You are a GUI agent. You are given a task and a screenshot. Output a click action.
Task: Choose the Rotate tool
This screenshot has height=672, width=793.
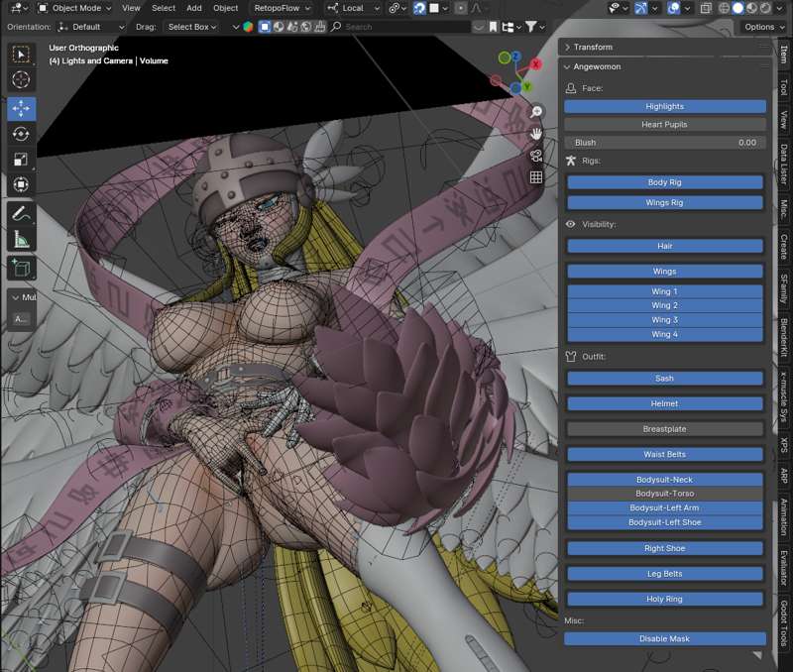click(x=22, y=134)
